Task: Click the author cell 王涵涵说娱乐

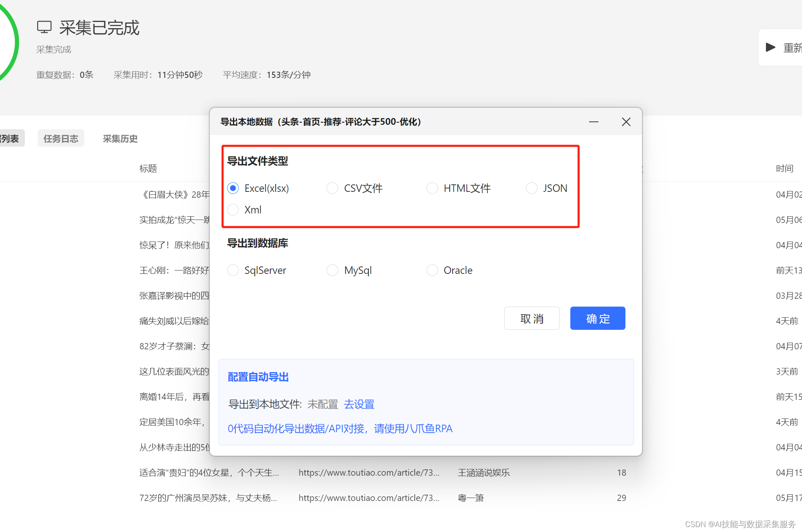Action: tap(484, 473)
